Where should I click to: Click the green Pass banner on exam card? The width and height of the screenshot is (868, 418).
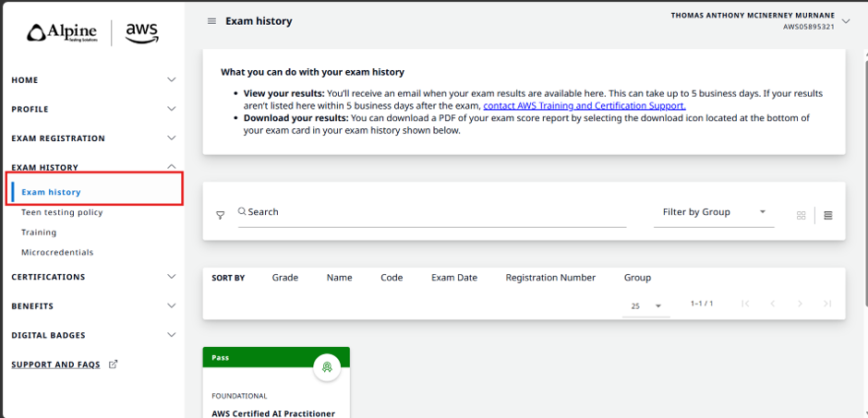pos(276,357)
